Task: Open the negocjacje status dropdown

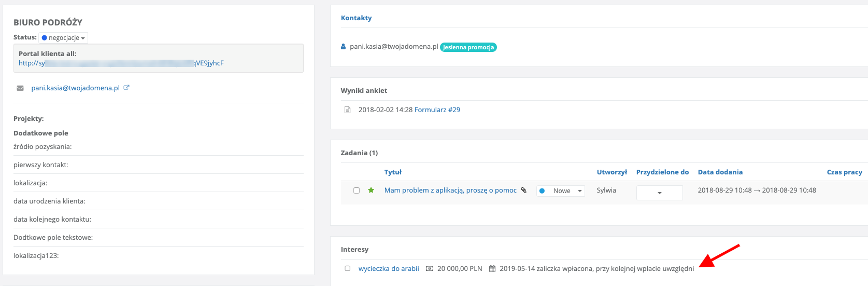Action: pyautogui.click(x=63, y=38)
